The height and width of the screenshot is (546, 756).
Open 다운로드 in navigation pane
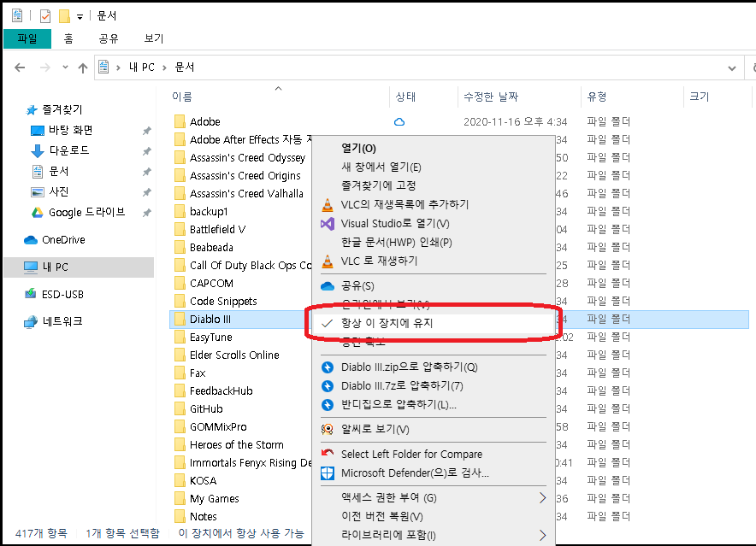[69, 151]
